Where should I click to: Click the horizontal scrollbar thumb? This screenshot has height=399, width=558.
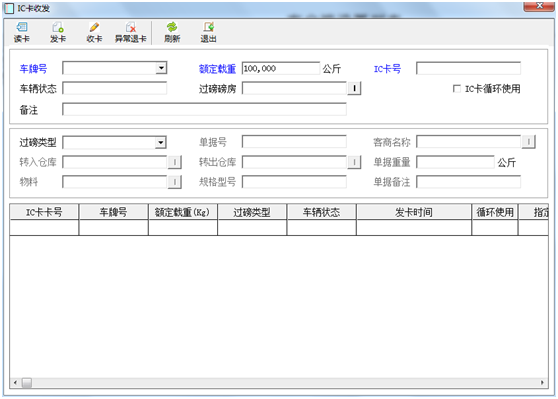tap(27, 383)
